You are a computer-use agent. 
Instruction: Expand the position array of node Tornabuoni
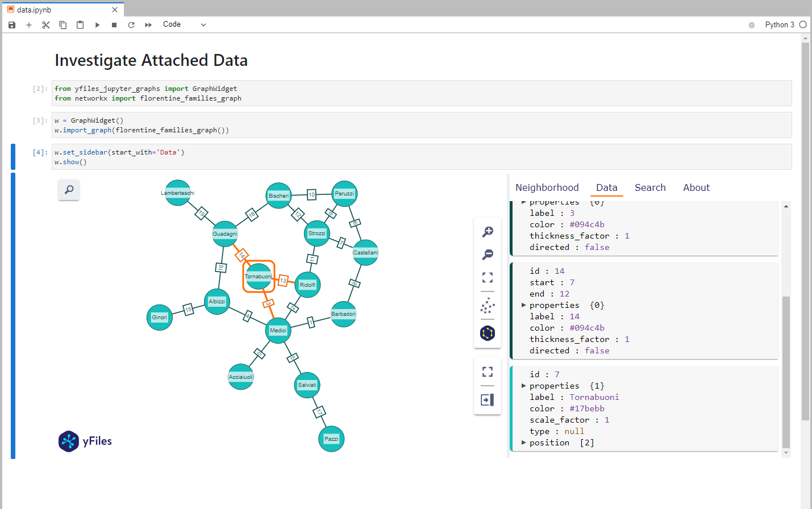click(524, 443)
